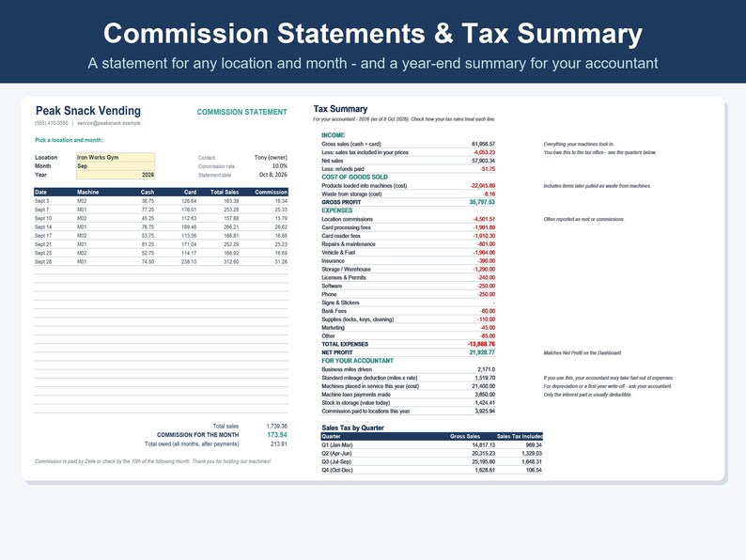Click the Commission rate value 10.0%

[x=280, y=166]
